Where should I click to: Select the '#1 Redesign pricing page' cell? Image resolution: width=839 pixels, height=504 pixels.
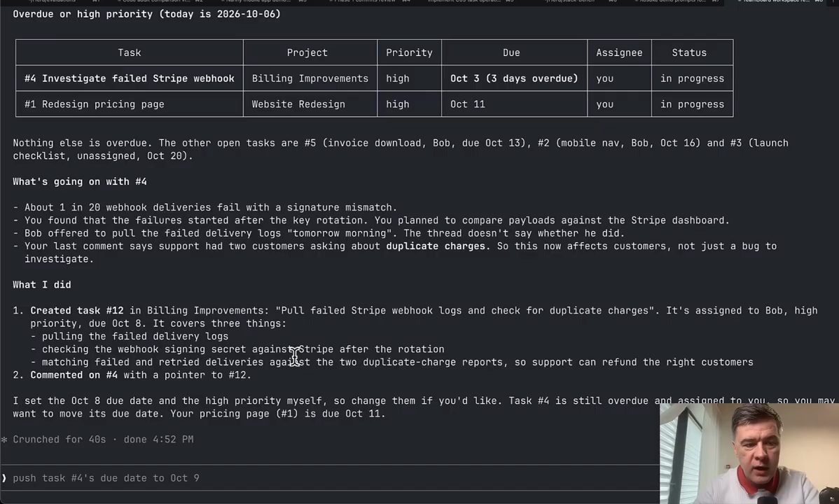pos(130,104)
